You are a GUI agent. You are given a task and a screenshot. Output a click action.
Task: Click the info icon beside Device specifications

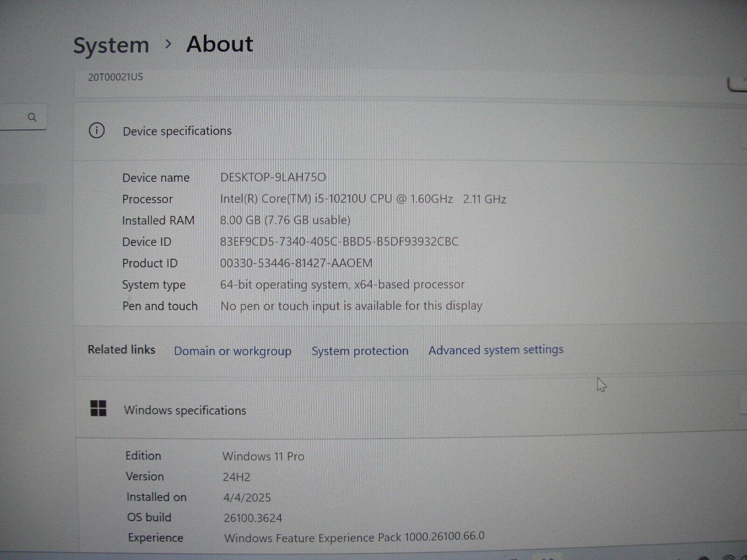pyautogui.click(x=97, y=131)
